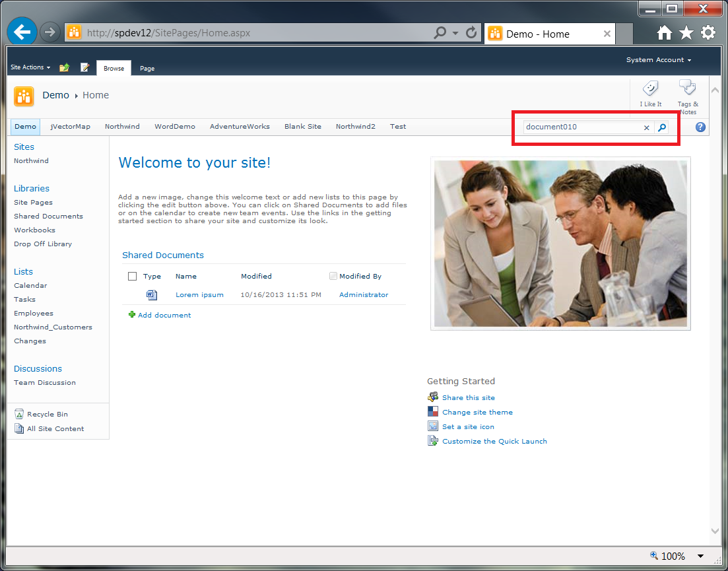Open the Sites heading in Quick Launch

click(24, 147)
